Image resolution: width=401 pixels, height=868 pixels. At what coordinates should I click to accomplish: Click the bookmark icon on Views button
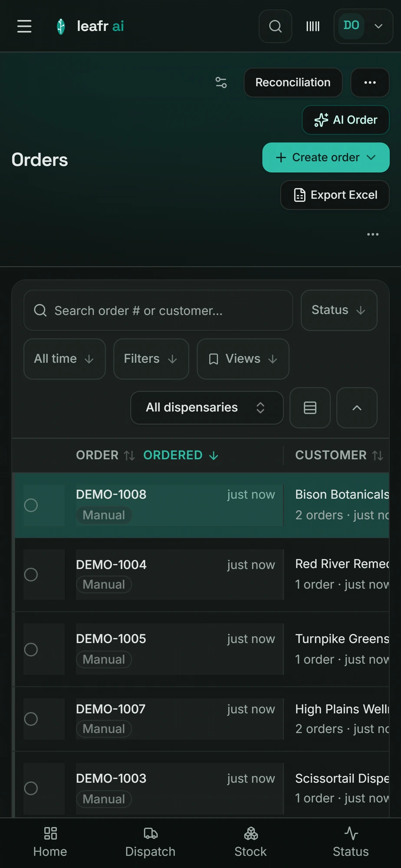click(214, 359)
